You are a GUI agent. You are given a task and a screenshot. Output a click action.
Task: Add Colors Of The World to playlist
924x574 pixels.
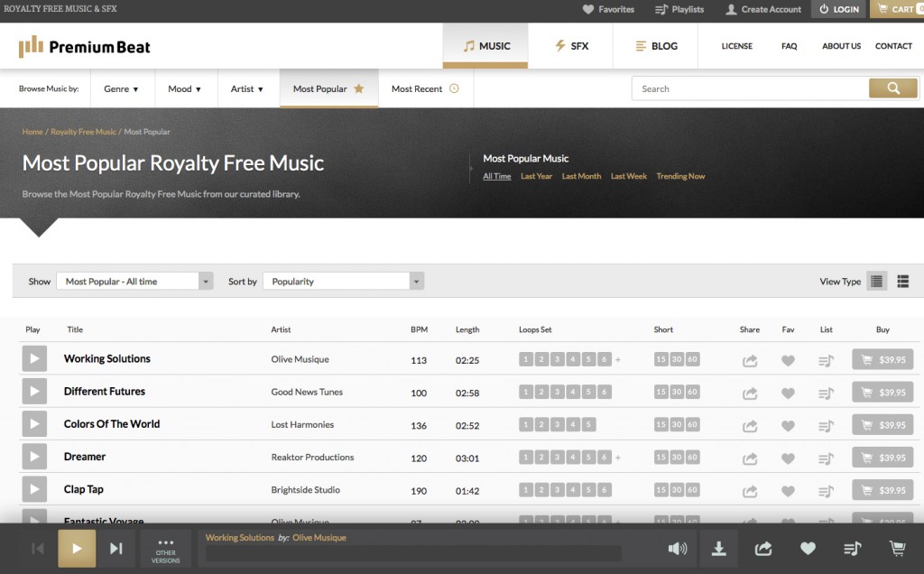(x=827, y=425)
